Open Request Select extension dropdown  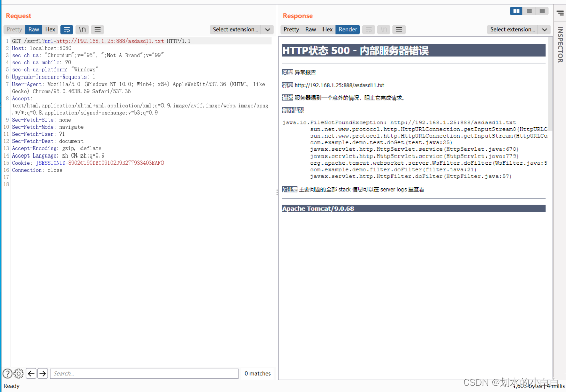click(235, 30)
